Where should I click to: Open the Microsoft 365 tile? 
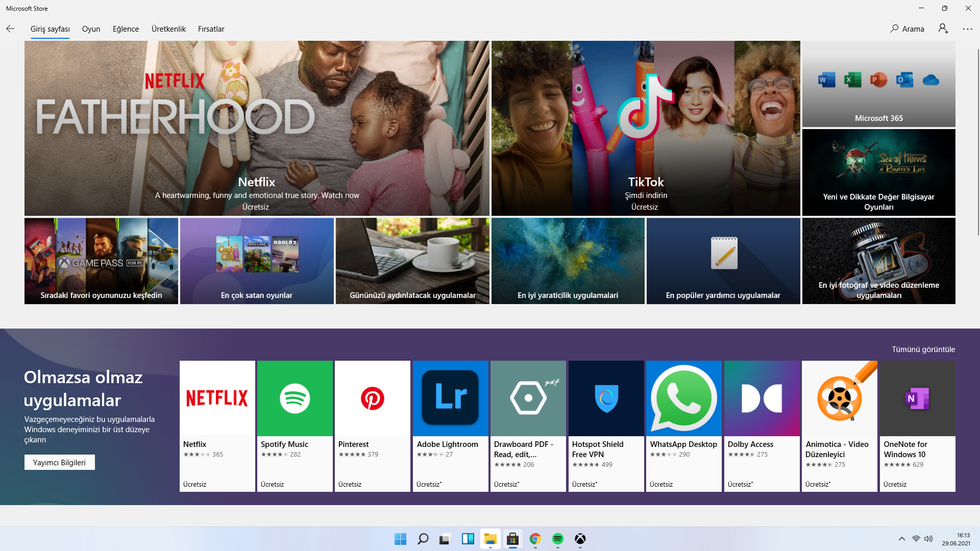tap(878, 84)
